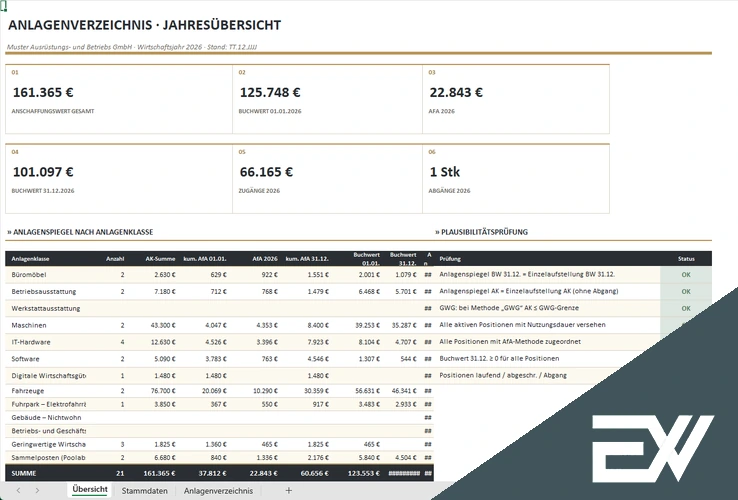The height and width of the screenshot is (500, 738).
Task: Click the SUMME total 161.365 € cell
Action: (x=159, y=473)
